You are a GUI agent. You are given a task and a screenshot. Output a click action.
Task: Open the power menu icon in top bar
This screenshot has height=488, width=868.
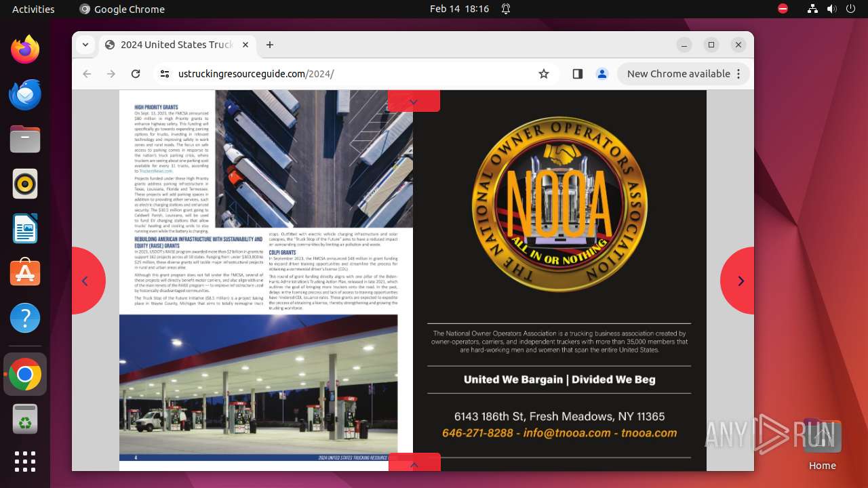pos(850,9)
